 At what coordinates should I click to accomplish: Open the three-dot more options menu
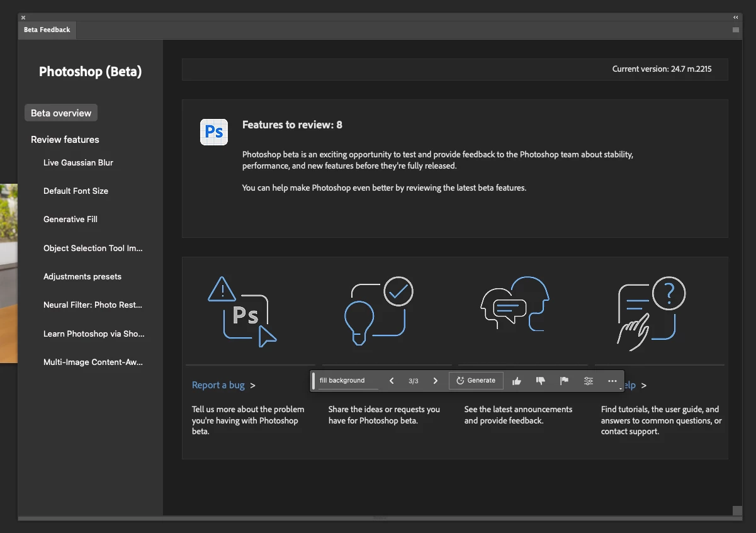tap(612, 381)
